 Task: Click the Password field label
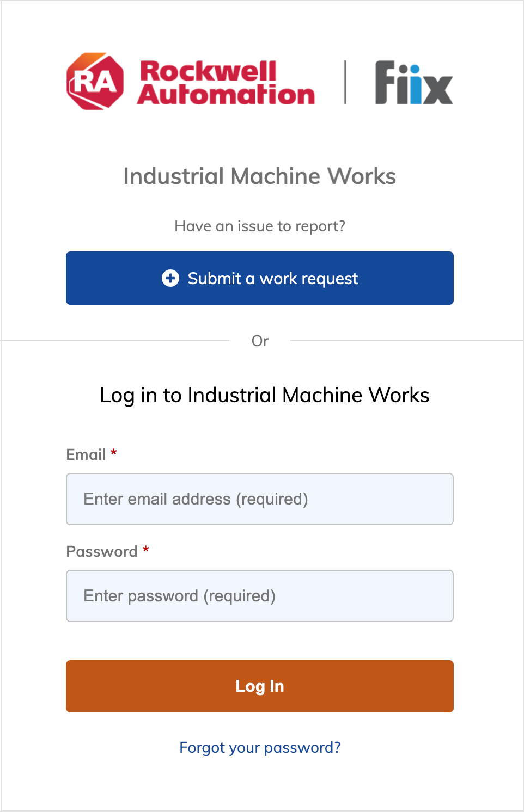(102, 551)
